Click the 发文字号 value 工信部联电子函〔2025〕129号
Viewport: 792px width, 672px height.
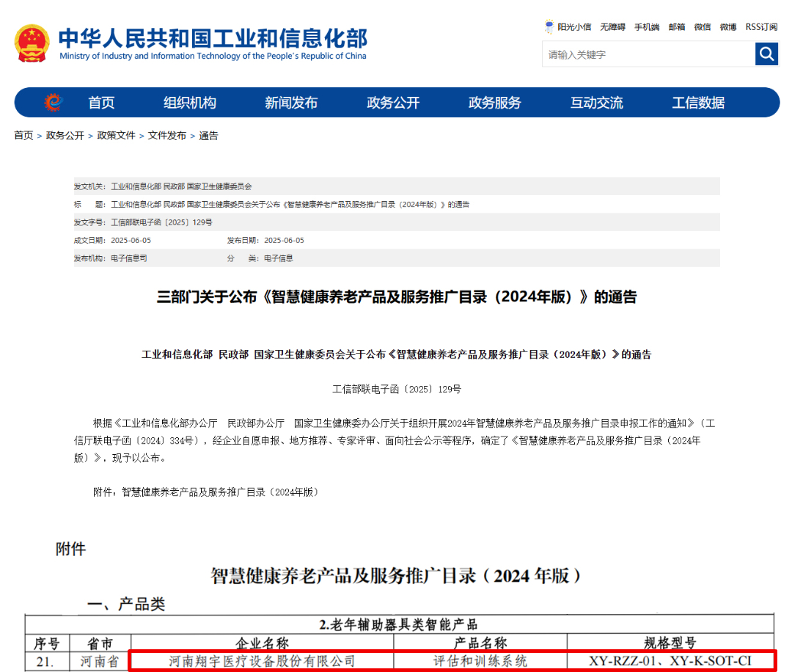tap(161, 222)
